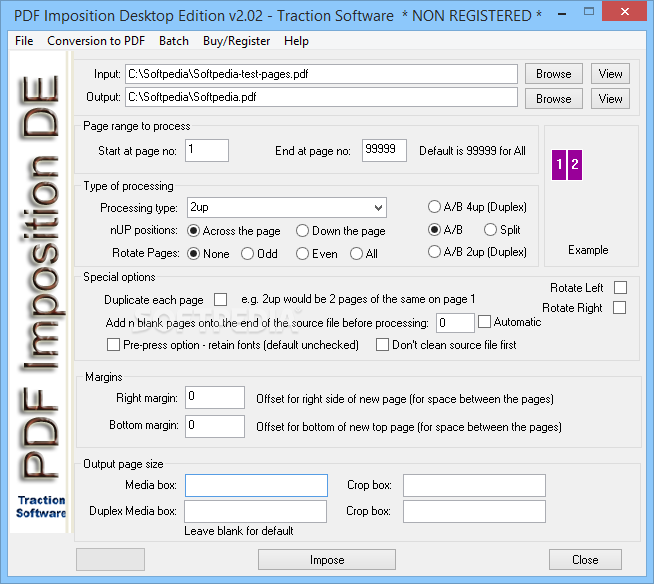Click the Bottom margin field
The width and height of the screenshot is (654, 584).
215,426
